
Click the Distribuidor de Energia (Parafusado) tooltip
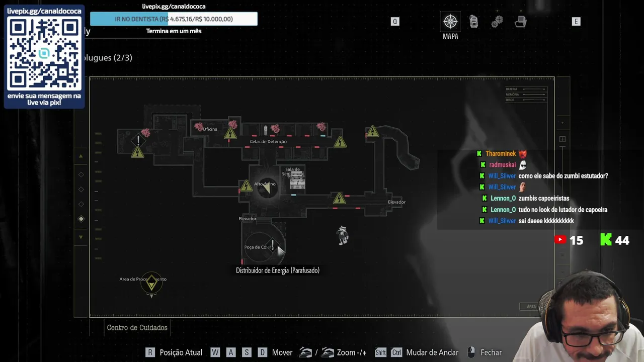[278, 270]
